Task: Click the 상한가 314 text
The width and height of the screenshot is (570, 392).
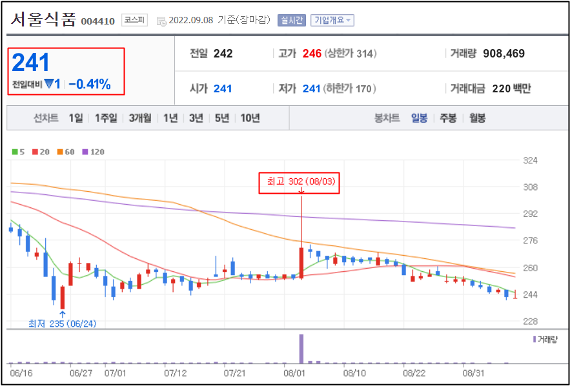Action: [x=351, y=54]
